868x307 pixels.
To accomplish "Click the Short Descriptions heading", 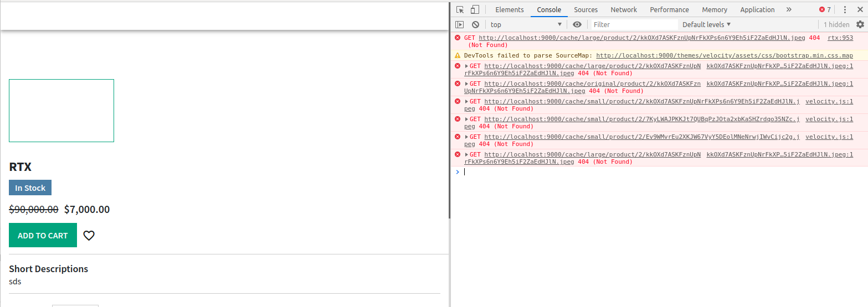I will (x=49, y=269).
